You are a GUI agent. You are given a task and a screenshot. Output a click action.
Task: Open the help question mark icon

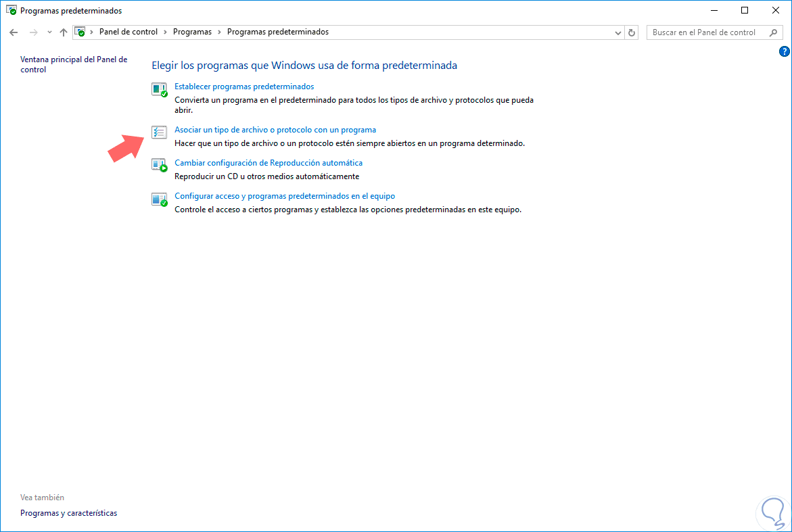point(784,51)
